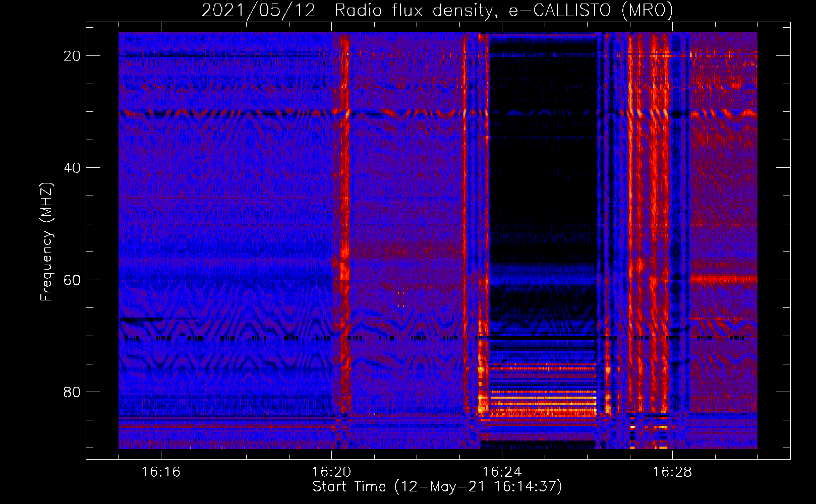Click the plot title '2021/05/12 Radio flux density'
This screenshot has width=816, height=504.
click(x=437, y=10)
